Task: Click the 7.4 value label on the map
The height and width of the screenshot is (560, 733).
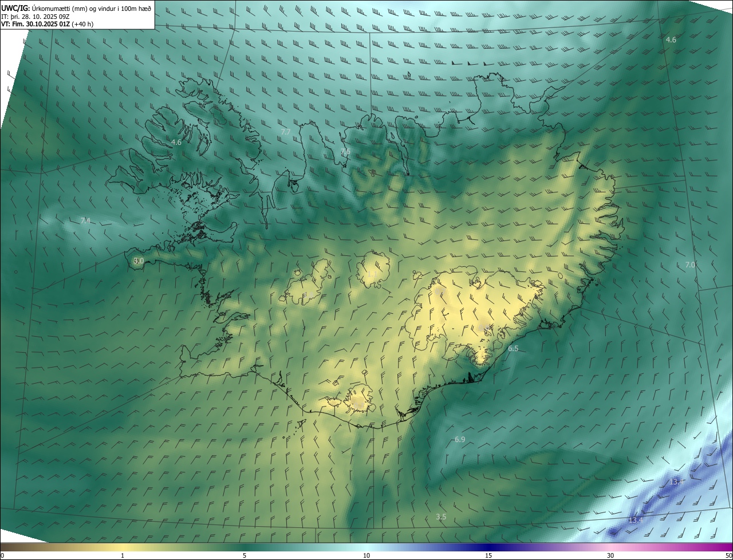Action: pos(85,220)
